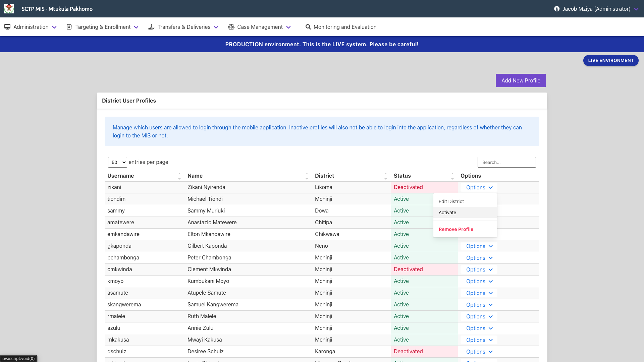Click the LIVE ENVIRONMENT badge
This screenshot has width=644, height=362.
pos(610,60)
